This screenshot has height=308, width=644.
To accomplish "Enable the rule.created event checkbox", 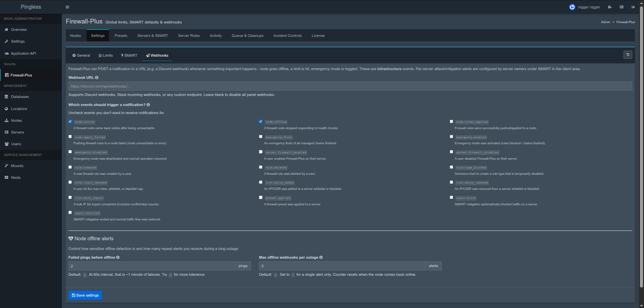I will (70, 167).
